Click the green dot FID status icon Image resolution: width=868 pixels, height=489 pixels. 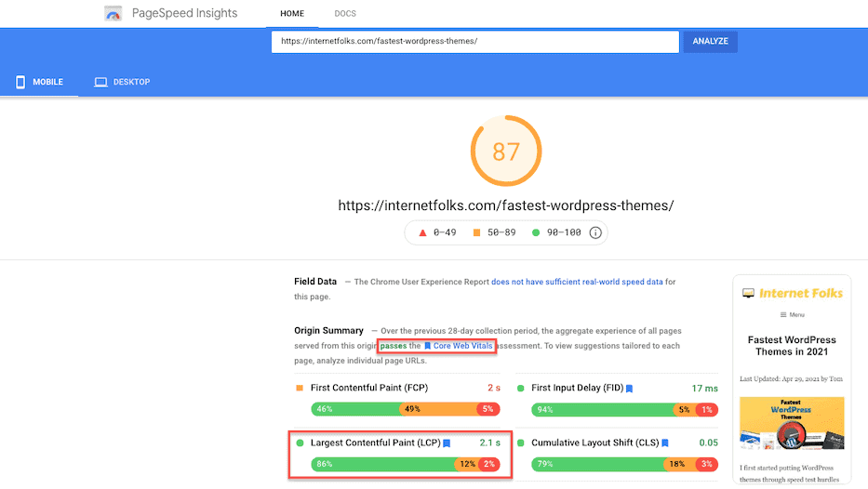coord(520,389)
